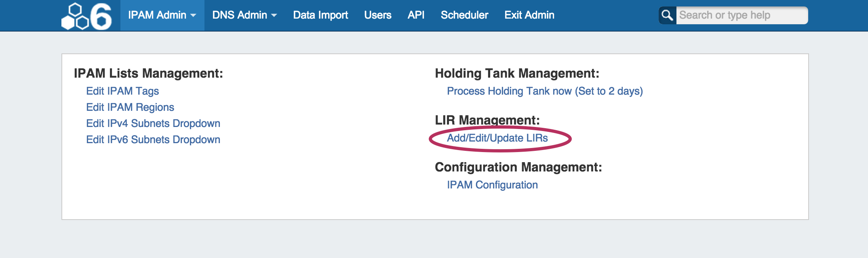Click the 6connect hexagon logo
Image resolution: width=868 pixels, height=258 pixels.
click(x=75, y=17)
